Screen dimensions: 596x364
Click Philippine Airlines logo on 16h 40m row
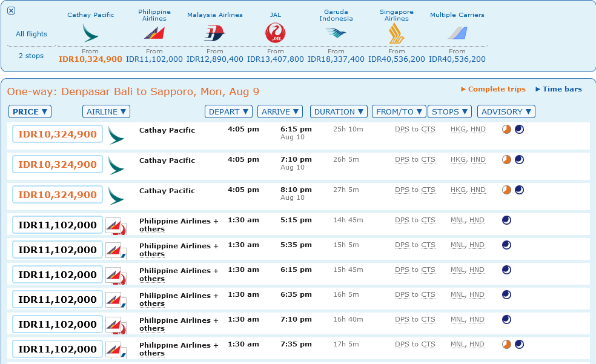pos(116,325)
